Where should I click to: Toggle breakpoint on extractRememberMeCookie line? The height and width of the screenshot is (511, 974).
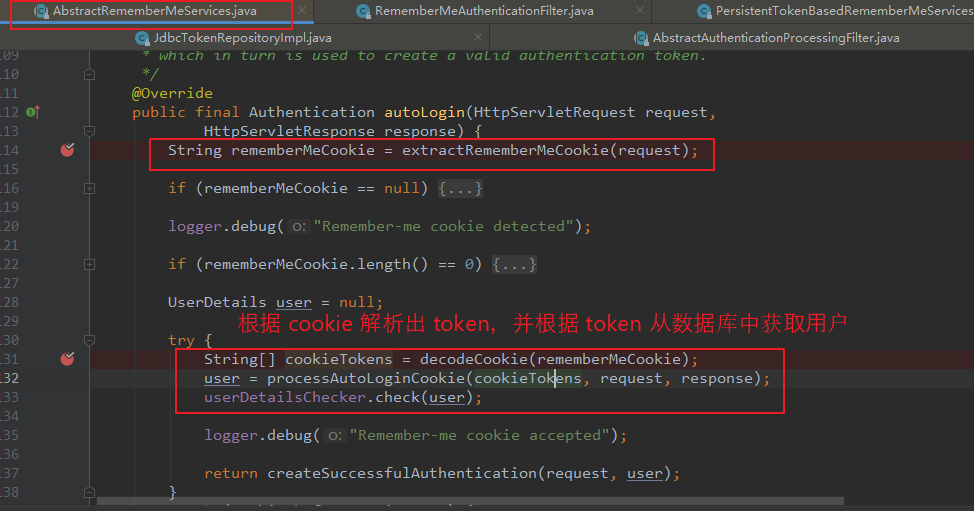[x=67, y=150]
